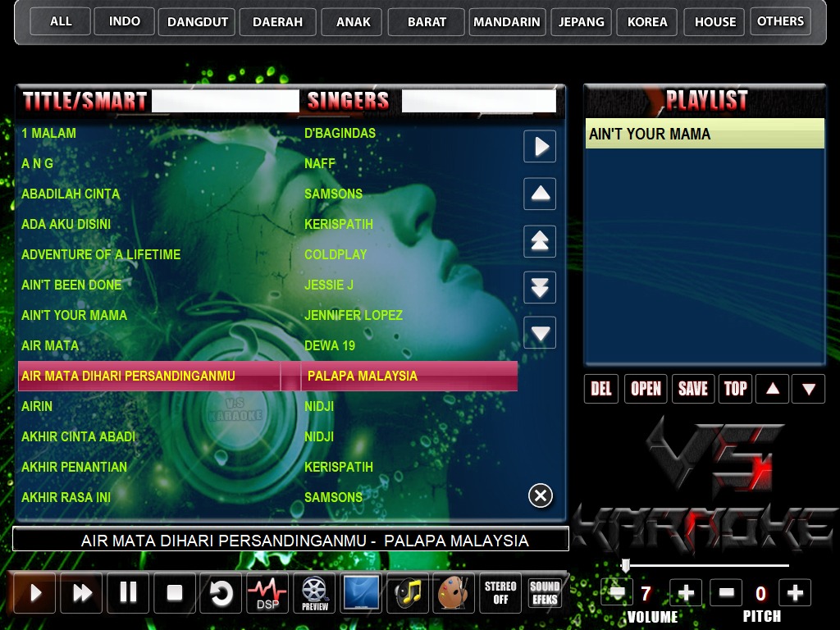This screenshot has height=630, width=840.
Task: Delete the playlist entry with DEL
Action: [601, 388]
